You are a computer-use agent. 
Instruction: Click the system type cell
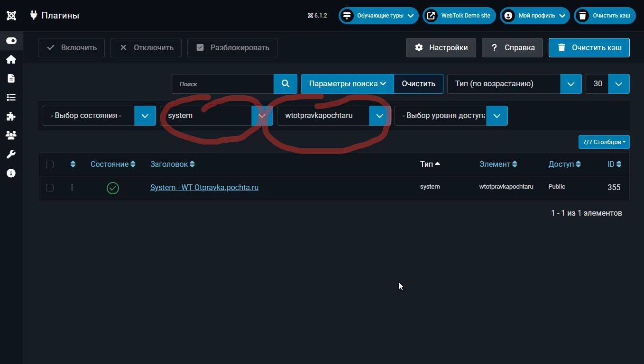(x=430, y=187)
